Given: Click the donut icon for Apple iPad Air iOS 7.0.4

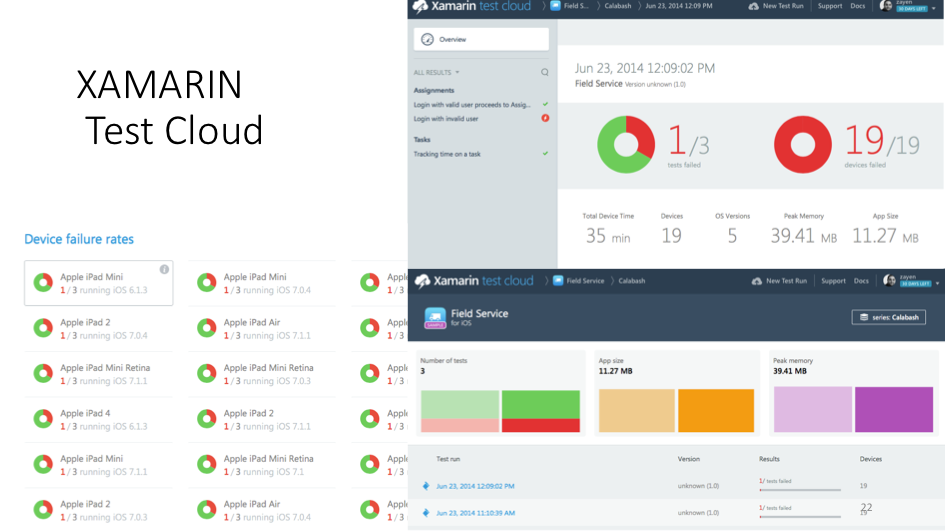Looking at the screenshot, I should tap(207, 510).
